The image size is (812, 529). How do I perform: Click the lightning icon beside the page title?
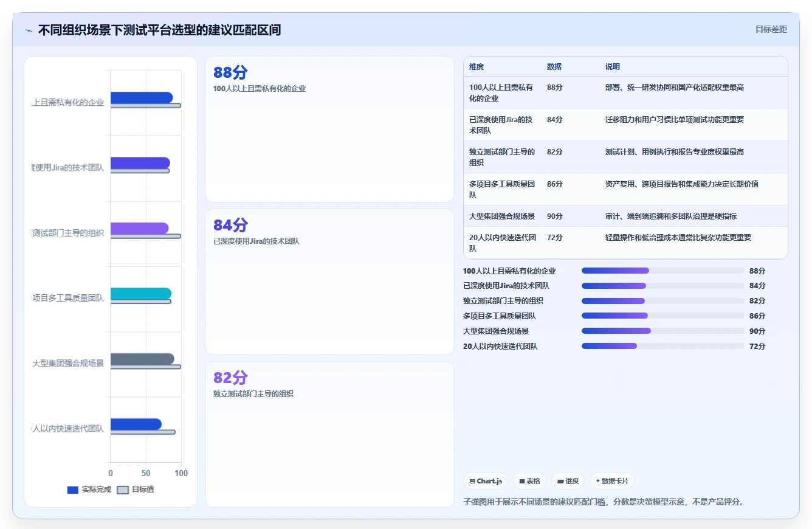(x=29, y=30)
